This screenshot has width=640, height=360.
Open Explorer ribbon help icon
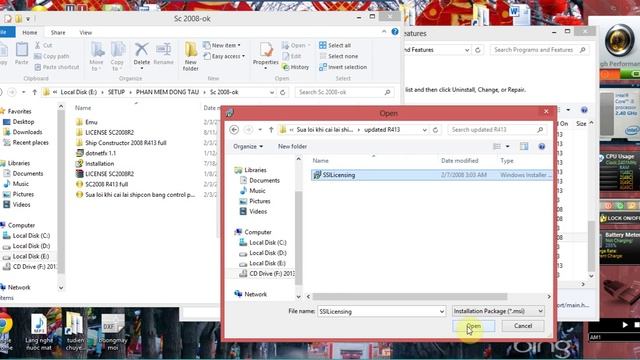[395, 32]
